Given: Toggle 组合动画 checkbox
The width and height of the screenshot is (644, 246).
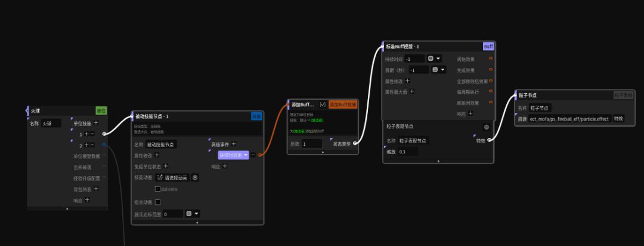Looking at the screenshot, I should (157, 202).
